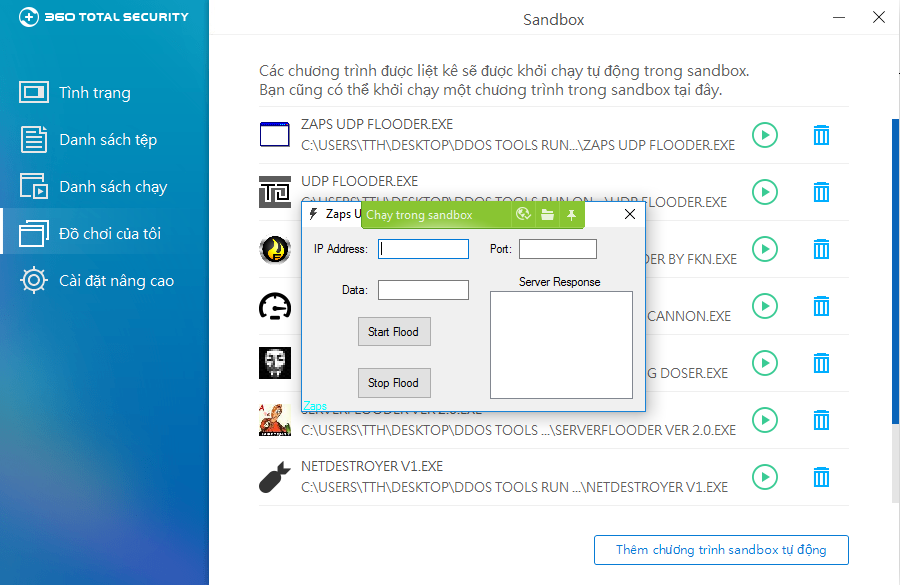Click the Anonymous mask program icon

(x=275, y=363)
